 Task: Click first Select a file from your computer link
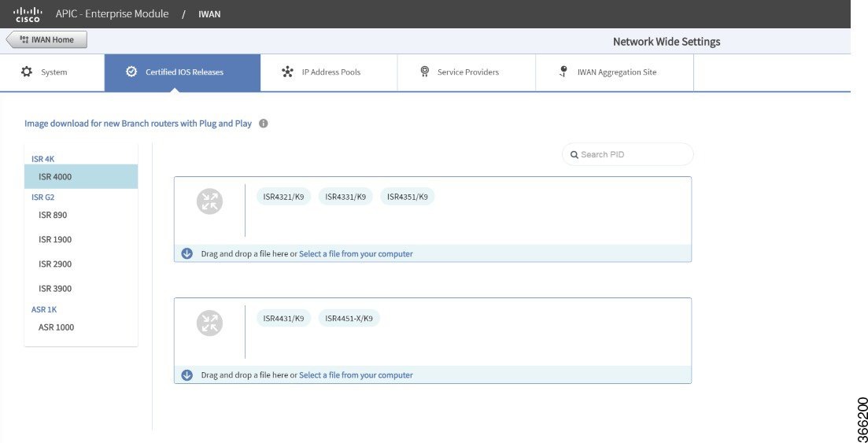point(356,253)
